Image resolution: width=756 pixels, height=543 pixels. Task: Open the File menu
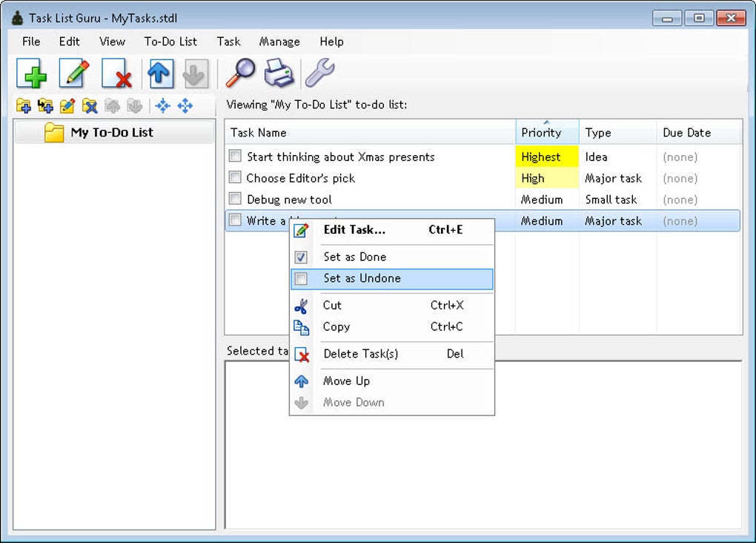[x=31, y=42]
